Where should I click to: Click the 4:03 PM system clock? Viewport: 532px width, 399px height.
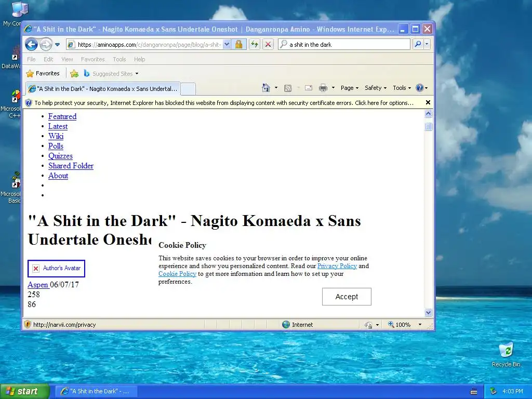pyautogui.click(x=513, y=391)
